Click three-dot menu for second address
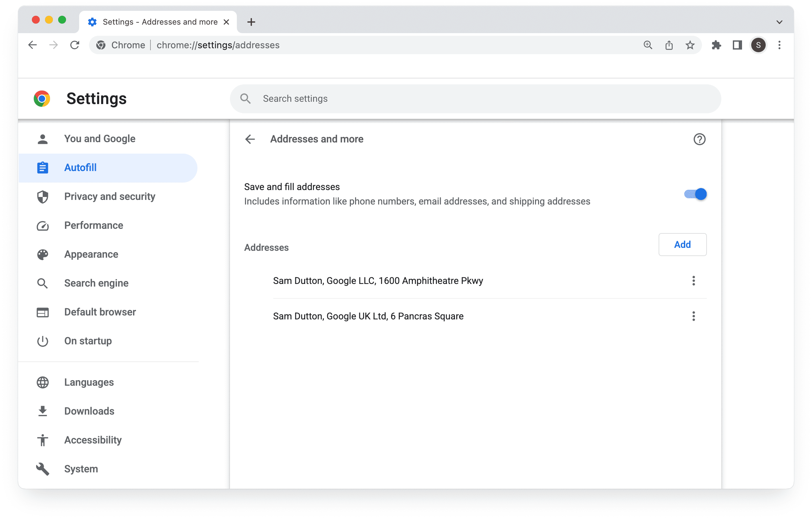The width and height of the screenshot is (812, 518). click(694, 316)
